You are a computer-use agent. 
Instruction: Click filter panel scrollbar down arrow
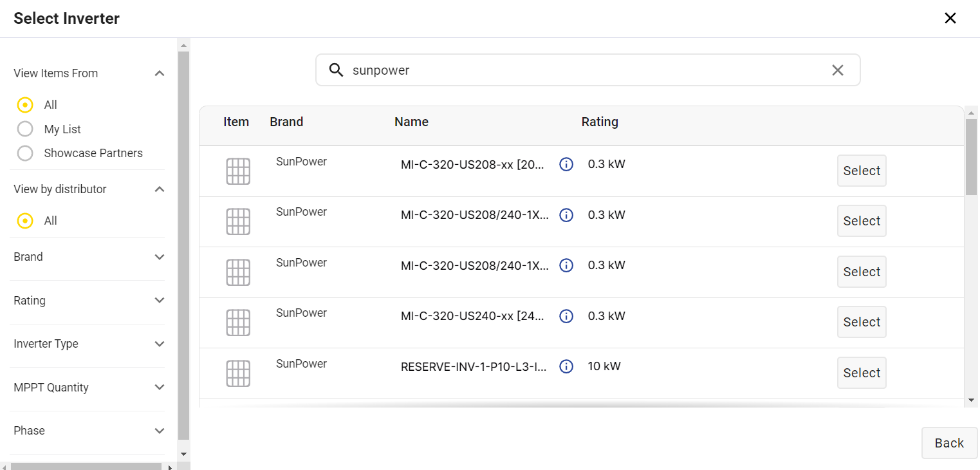183,454
